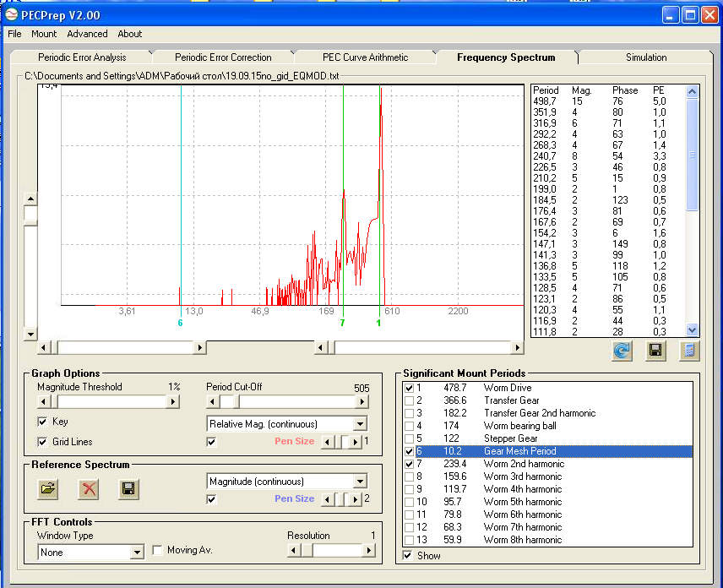Click the save spectrum data floppy icon
723x588 pixels.
pyautogui.click(x=655, y=351)
